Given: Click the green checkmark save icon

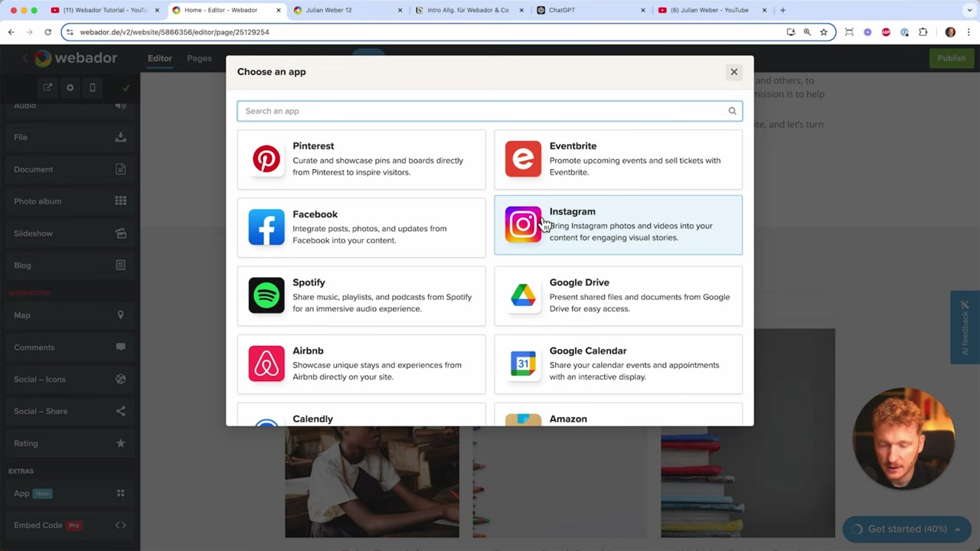Looking at the screenshot, I should (x=126, y=87).
